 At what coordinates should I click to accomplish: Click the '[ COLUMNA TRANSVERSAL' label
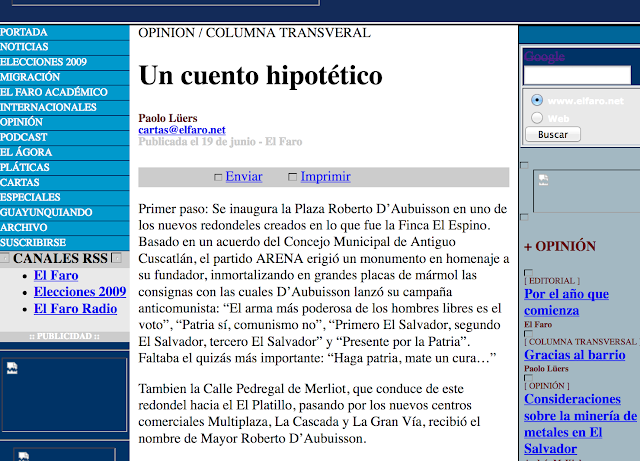pos(581,341)
